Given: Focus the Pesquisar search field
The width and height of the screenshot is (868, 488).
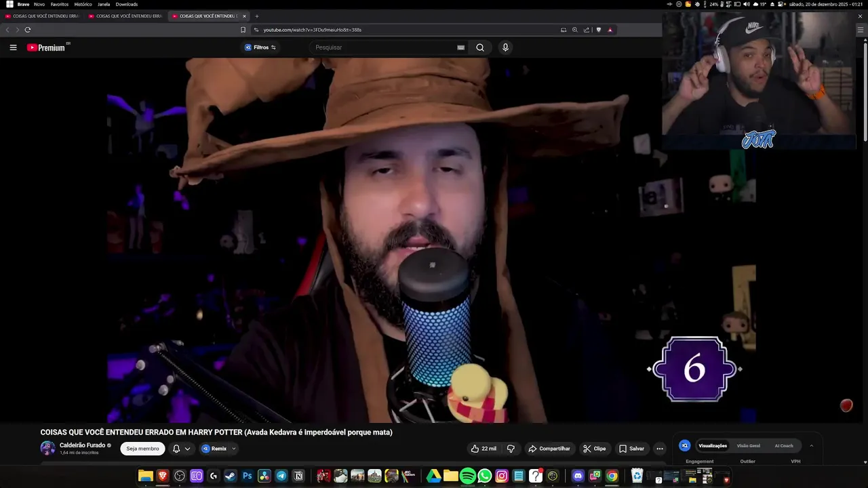Looking at the screenshot, I should pyautogui.click(x=383, y=47).
